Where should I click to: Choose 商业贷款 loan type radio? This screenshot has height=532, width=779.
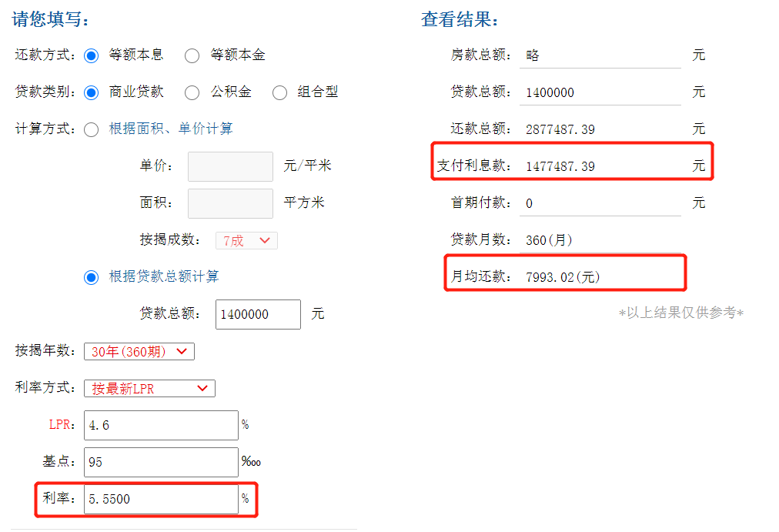[x=92, y=93]
